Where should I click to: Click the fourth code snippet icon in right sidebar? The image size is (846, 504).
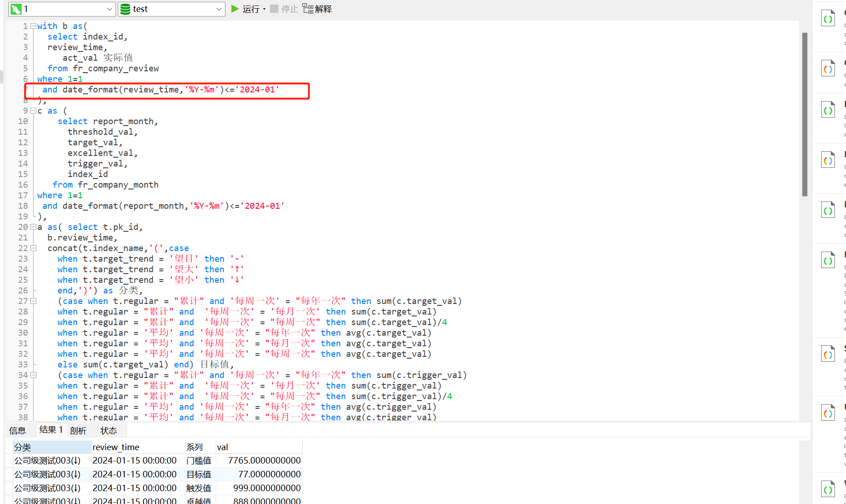tap(828, 160)
